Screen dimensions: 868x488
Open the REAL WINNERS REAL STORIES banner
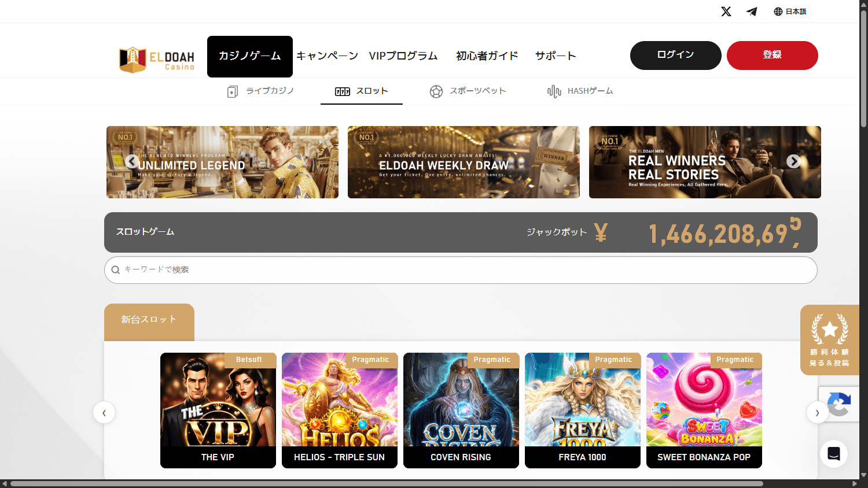(705, 162)
